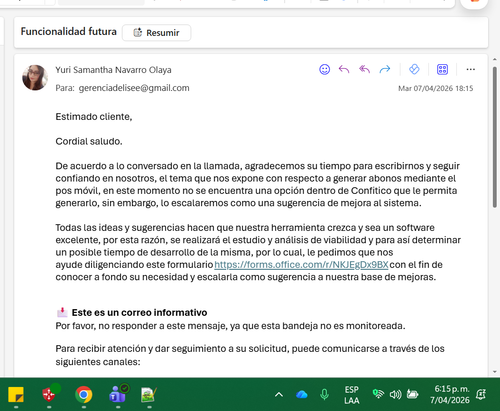Click the OneDrive tray icon
The height and width of the screenshot is (411, 500).
(x=302, y=395)
